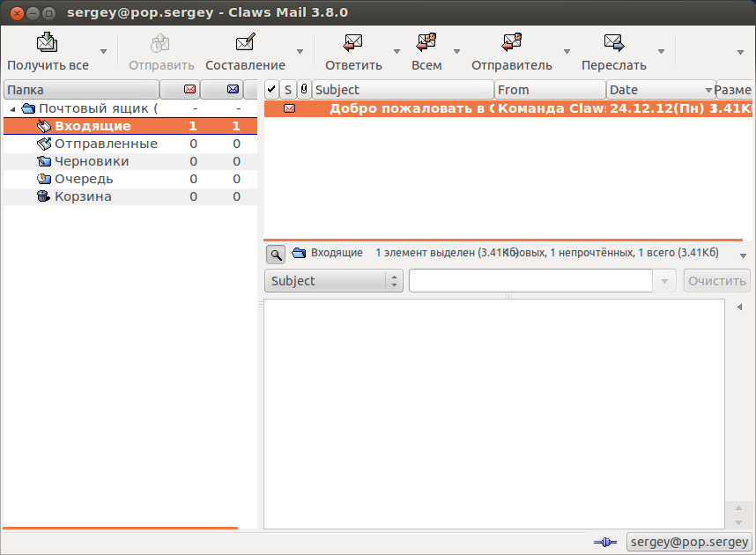Click the Входящие folder icon in the status line
756x555 pixels.
pyautogui.click(x=299, y=253)
